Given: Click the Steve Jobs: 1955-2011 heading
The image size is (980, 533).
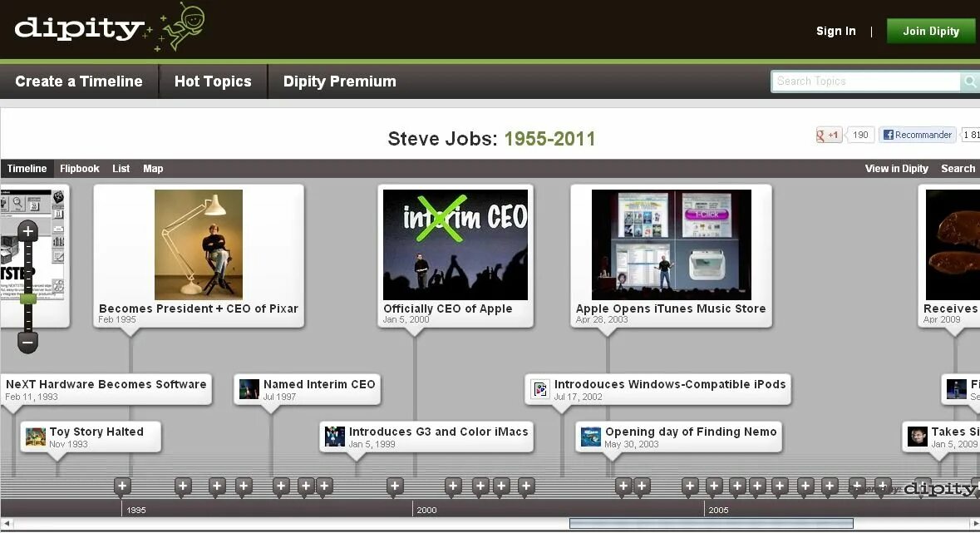Looking at the screenshot, I should pos(491,138).
